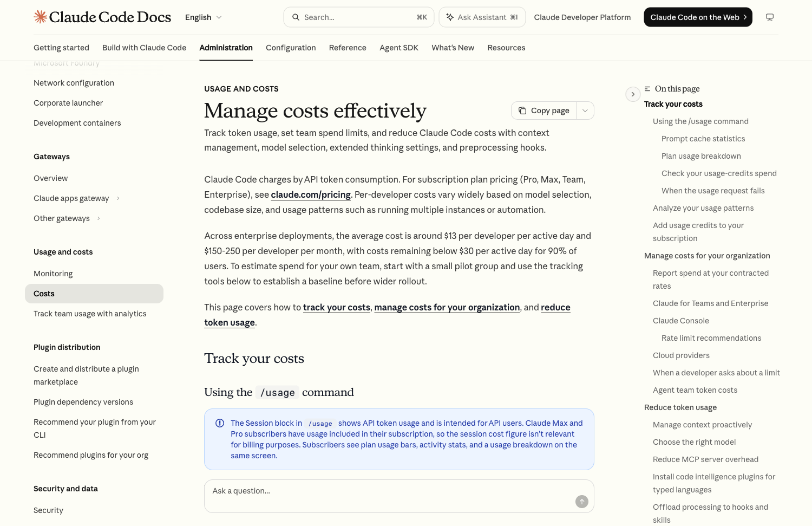Image resolution: width=812 pixels, height=526 pixels.
Task: Go to the Reference tab
Action: tap(348, 48)
